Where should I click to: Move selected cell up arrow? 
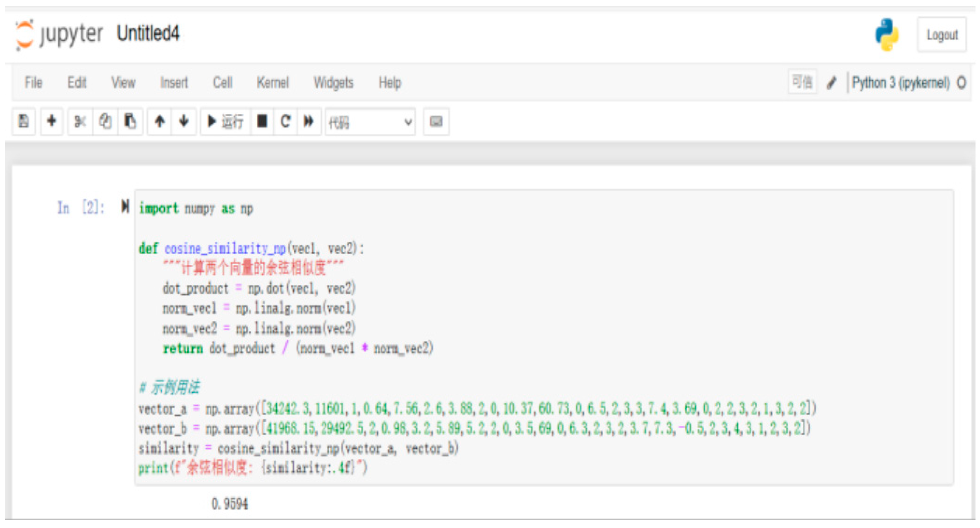pyautogui.click(x=160, y=122)
